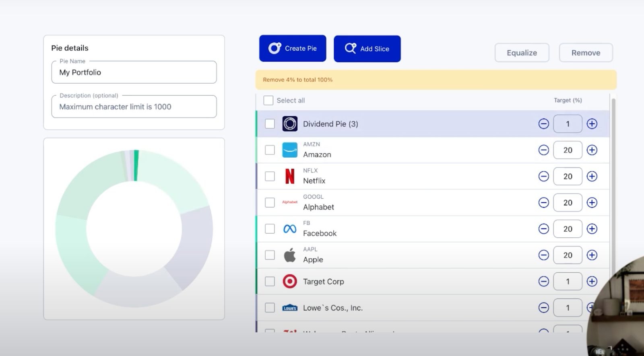
Task: Check the Target Corp checkbox
Action: click(x=270, y=282)
